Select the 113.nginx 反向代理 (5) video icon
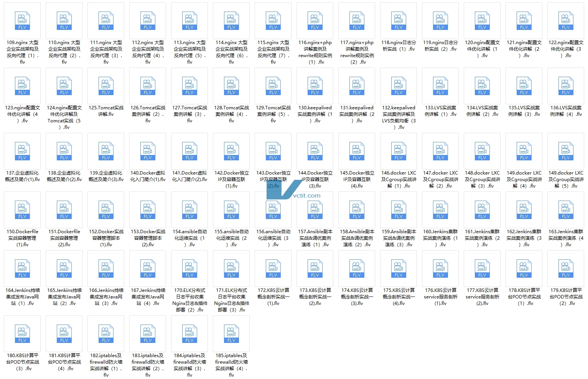Screen dimensions: 588x379 (x=189, y=21)
